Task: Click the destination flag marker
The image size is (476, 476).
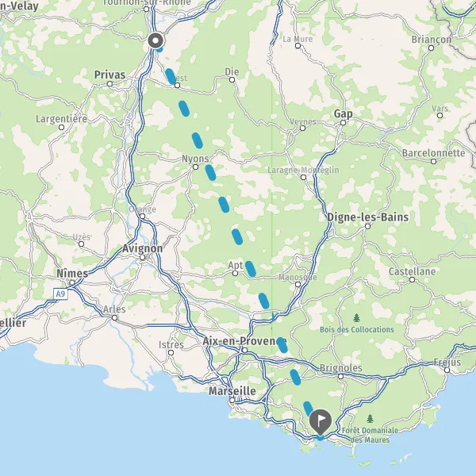Action: [321, 422]
